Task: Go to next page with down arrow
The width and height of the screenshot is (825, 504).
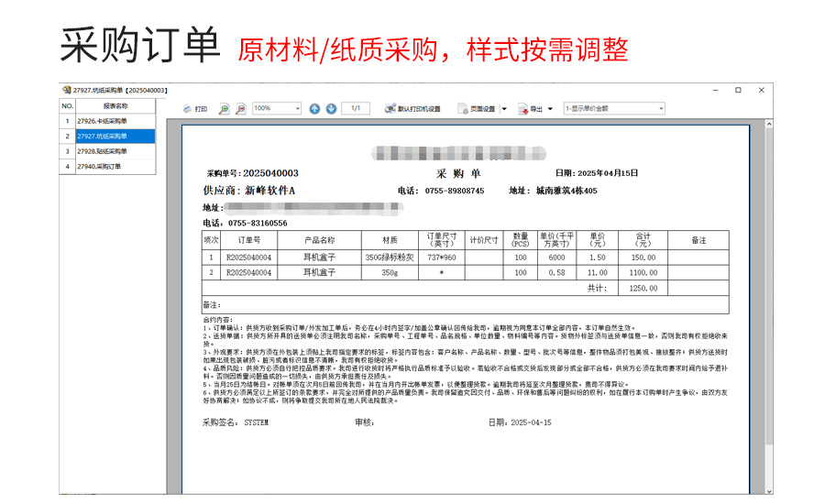Action: pos(332,109)
